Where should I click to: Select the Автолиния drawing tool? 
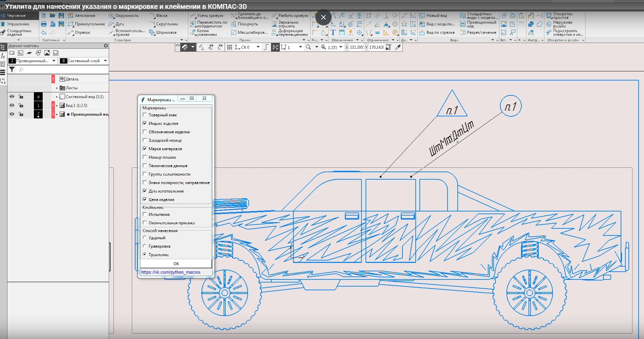coord(81,16)
